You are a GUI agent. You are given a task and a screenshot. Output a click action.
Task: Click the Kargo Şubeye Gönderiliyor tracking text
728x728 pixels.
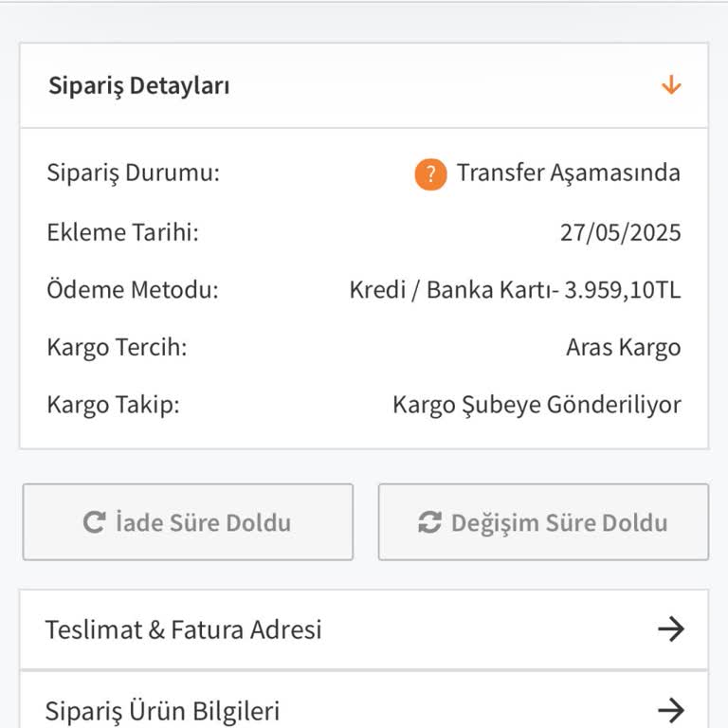tap(537, 405)
